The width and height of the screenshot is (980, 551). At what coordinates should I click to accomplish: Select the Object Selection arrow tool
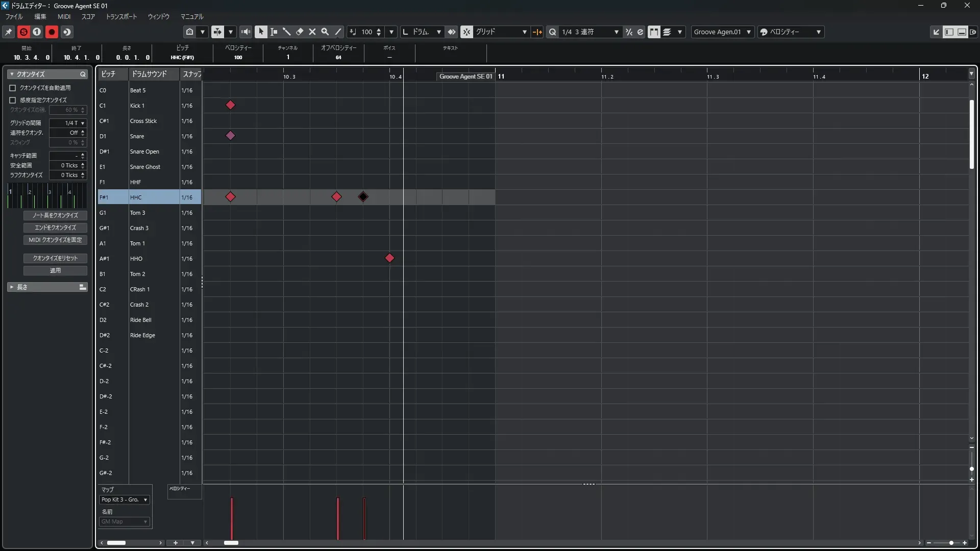point(261,32)
